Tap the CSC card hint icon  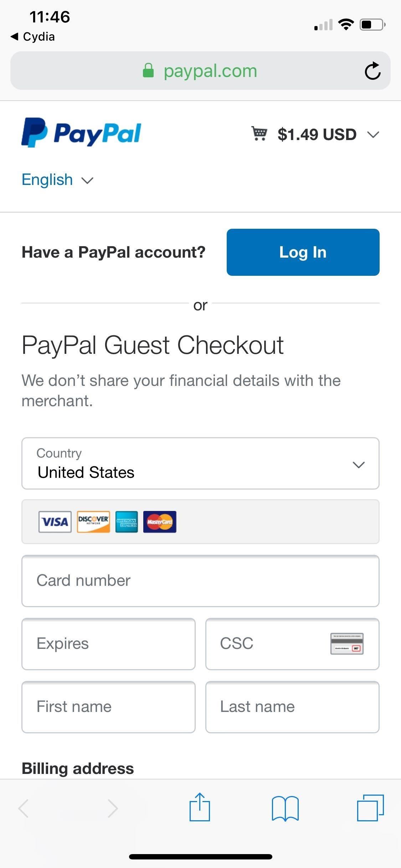[x=347, y=644]
